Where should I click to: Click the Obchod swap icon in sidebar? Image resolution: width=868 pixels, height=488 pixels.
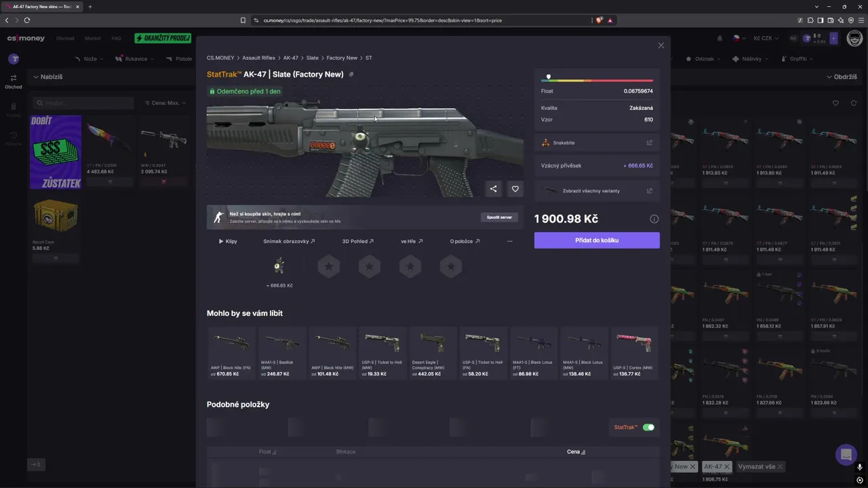(x=14, y=81)
